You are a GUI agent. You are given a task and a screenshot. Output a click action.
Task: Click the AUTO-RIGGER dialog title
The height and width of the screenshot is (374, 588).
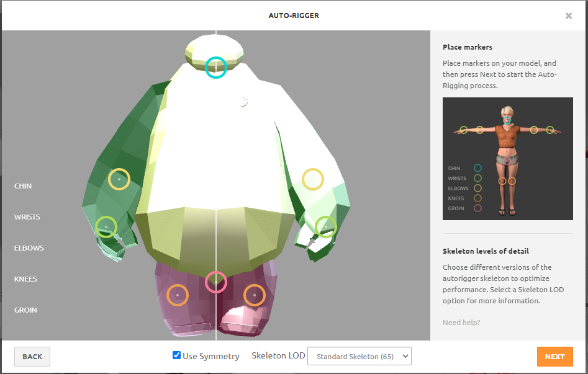click(x=294, y=16)
